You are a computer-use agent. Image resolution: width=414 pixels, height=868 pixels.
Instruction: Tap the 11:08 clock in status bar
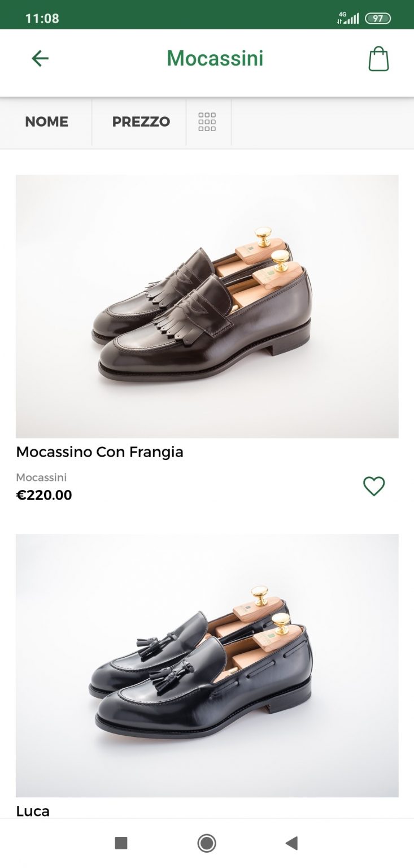(42, 19)
